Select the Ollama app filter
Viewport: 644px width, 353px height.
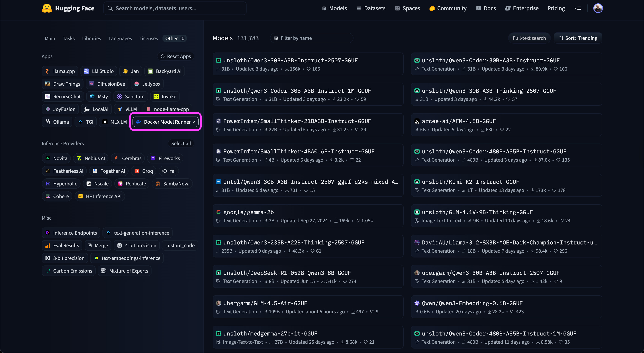[57, 122]
